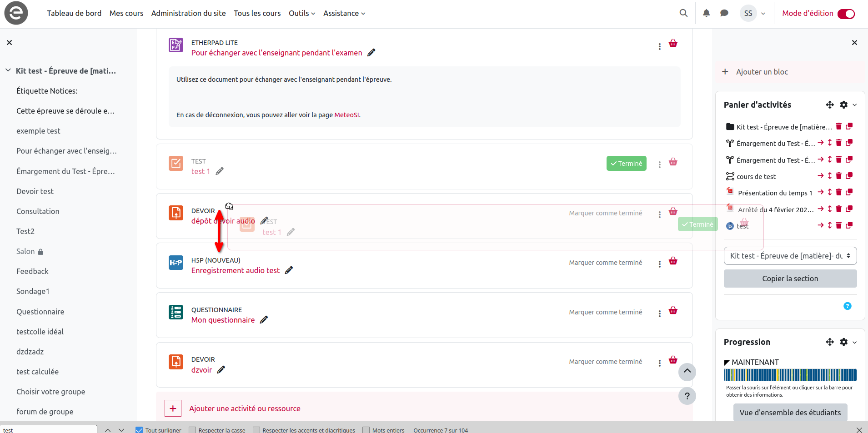Image resolution: width=868 pixels, height=433 pixels.
Task: Click the search magnifier icon in header
Action: point(683,13)
